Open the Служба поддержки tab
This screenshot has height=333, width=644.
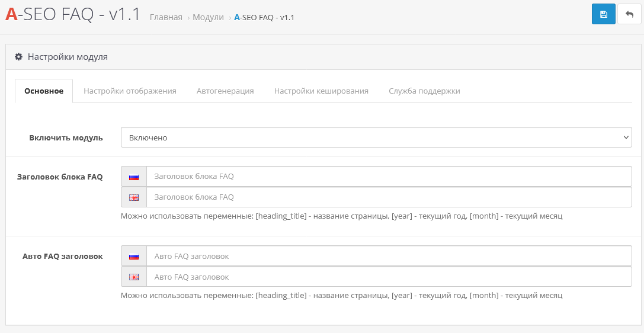(x=424, y=91)
